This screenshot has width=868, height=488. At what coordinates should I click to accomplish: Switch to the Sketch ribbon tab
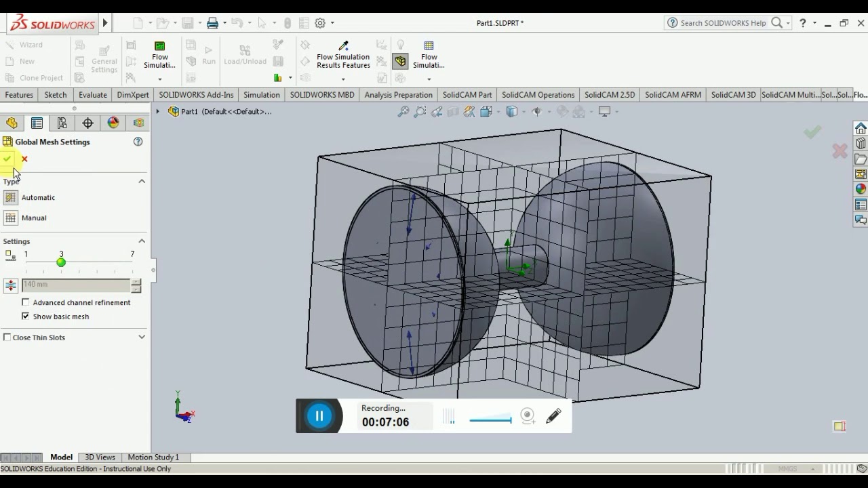(56, 95)
